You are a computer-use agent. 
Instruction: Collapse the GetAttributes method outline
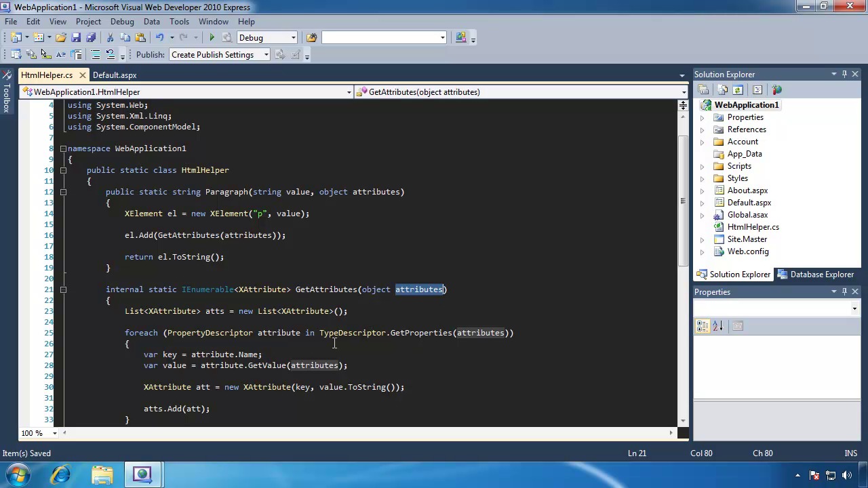pyautogui.click(x=63, y=289)
